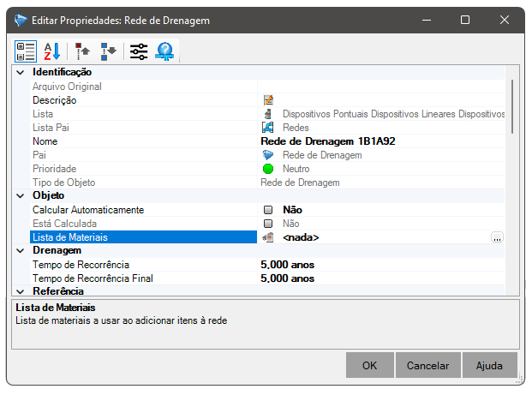Click the application icon in title bar
The image size is (532, 395).
click(x=21, y=21)
